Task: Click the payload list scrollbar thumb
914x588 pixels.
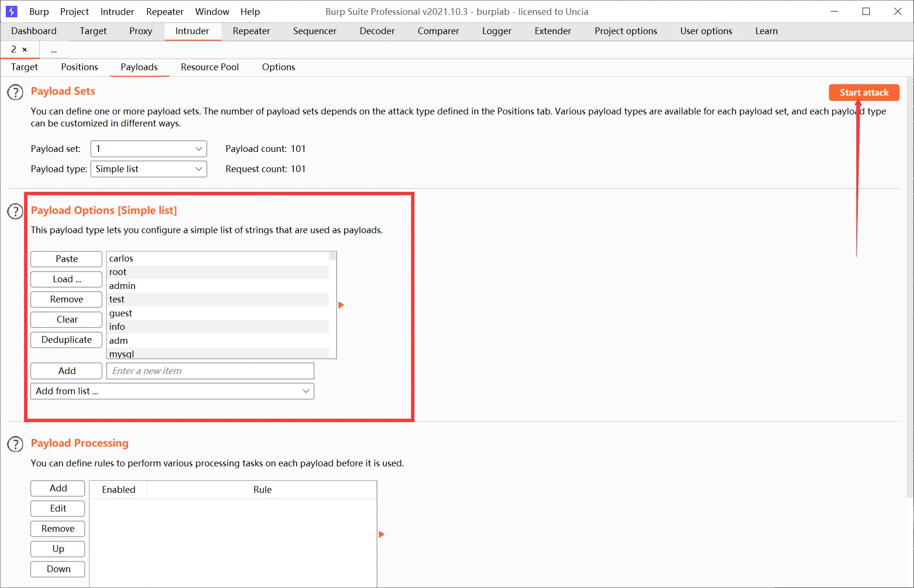Action: coord(332,255)
